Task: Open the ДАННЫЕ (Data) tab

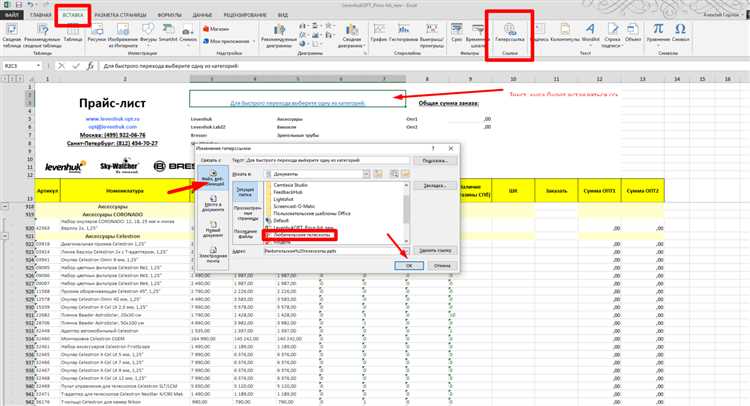Action: (x=202, y=15)
